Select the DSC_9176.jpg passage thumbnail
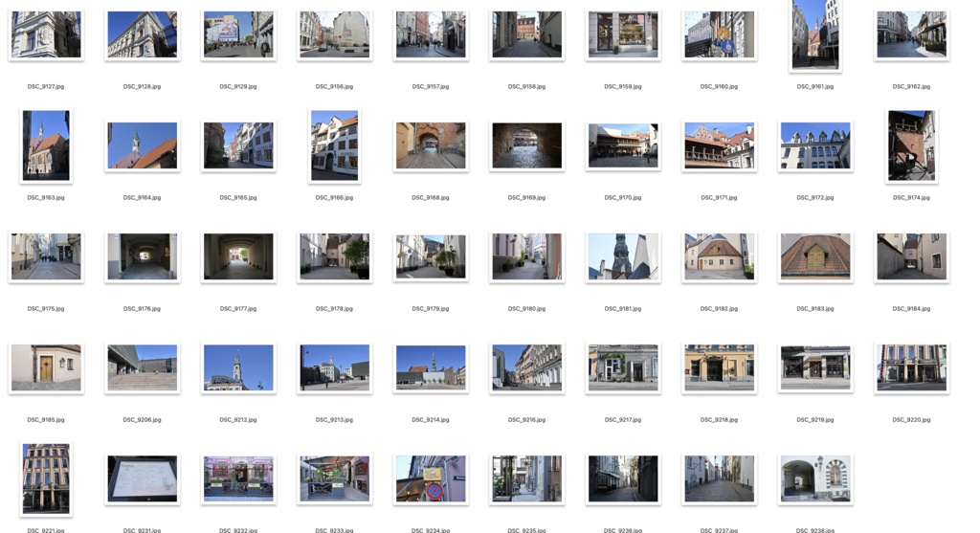This screenshot has height=533, width=980. point(142,256)
